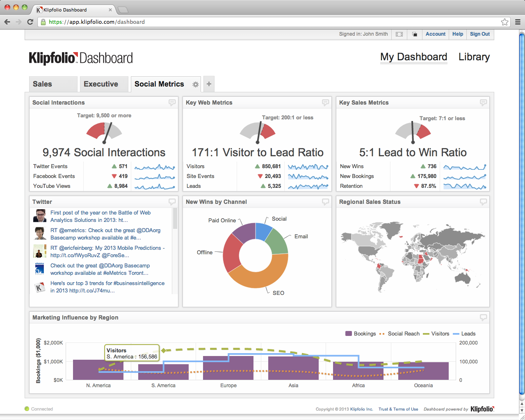Toggle Visitors series in chart legend
The height and width of the screenshot is (420, 525).
pos(436,333)
